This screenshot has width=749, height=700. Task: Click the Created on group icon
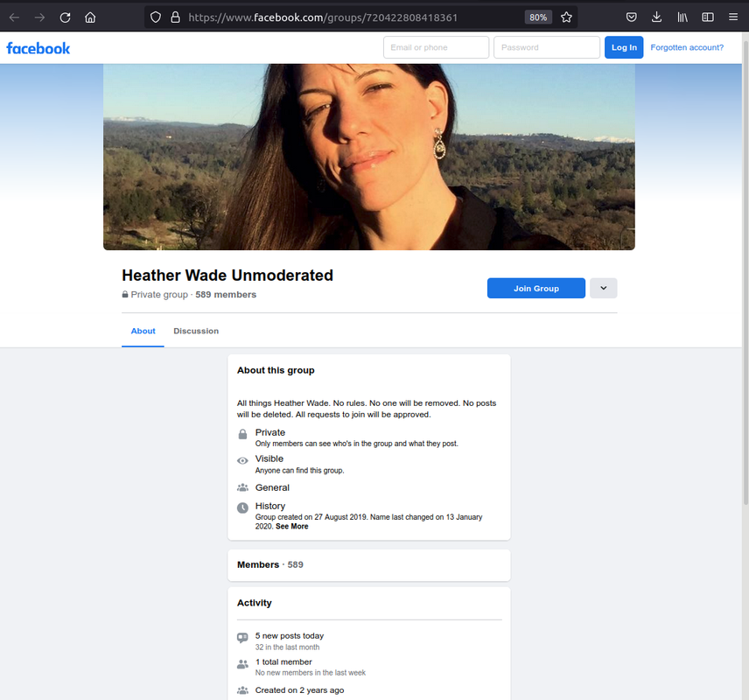(242, 690)
